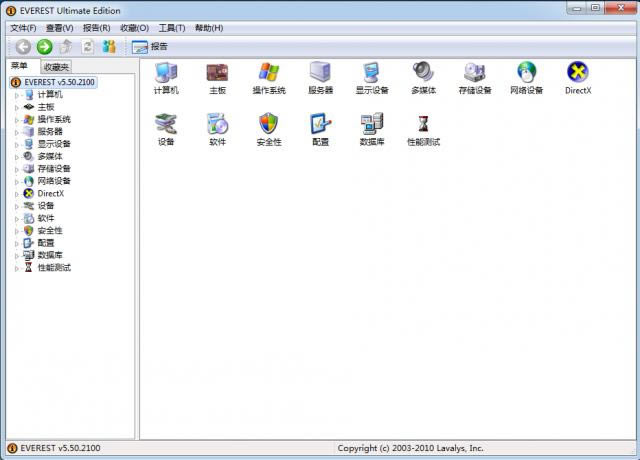Expand the 多媒体 tree node arrow

click(x=17, y=157)
